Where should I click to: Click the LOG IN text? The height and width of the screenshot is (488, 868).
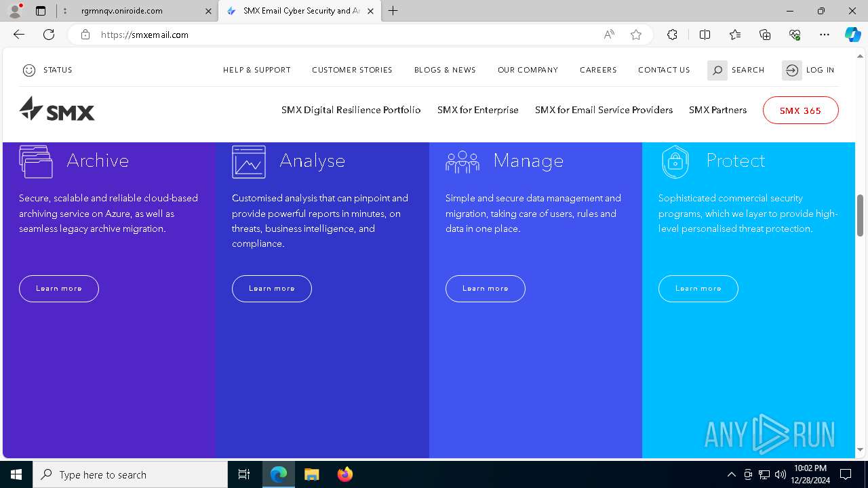(821, 70)
